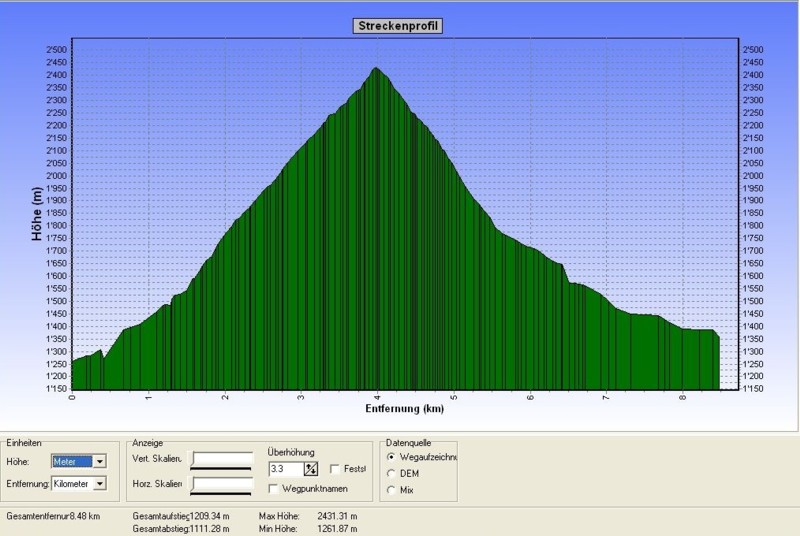Click the Überhöhung spinner arrows
Image resolution: width=800 pixels, height=536 pixels.
coord(311,468)
